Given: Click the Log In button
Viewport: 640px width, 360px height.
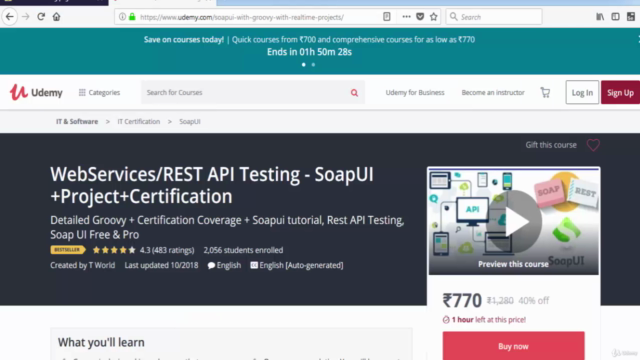Looking at the screenshot, I should tap(582, 93).
